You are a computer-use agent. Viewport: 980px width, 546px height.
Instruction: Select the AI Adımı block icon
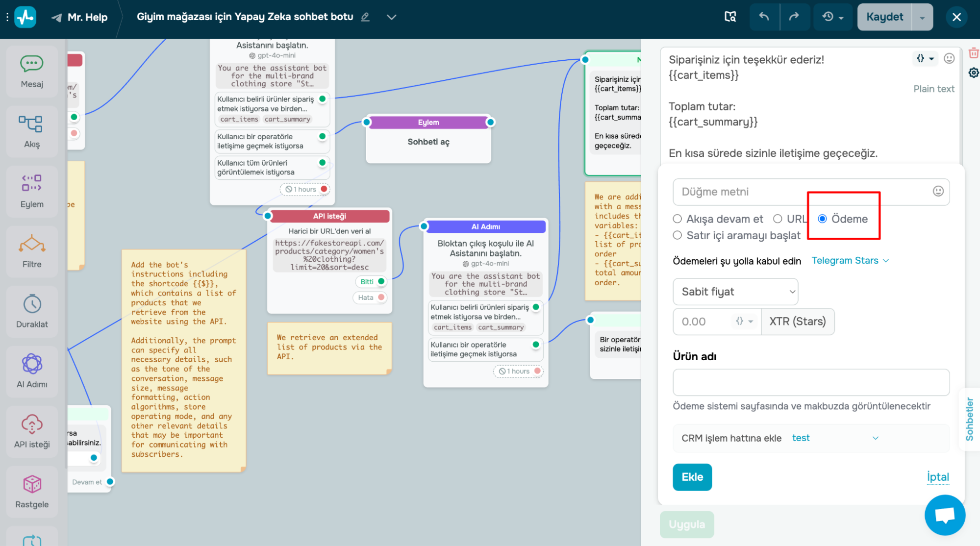tap(32, 364)
